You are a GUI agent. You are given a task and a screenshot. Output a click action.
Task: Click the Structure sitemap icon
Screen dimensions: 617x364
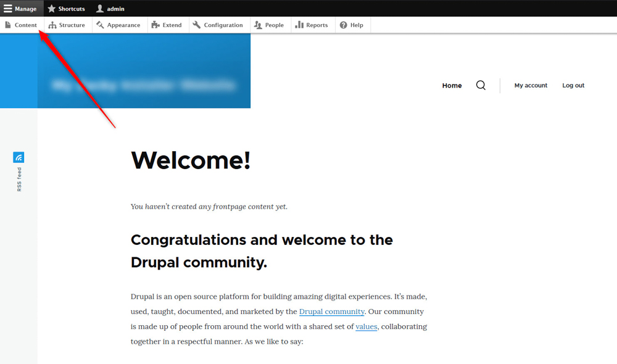51,25
